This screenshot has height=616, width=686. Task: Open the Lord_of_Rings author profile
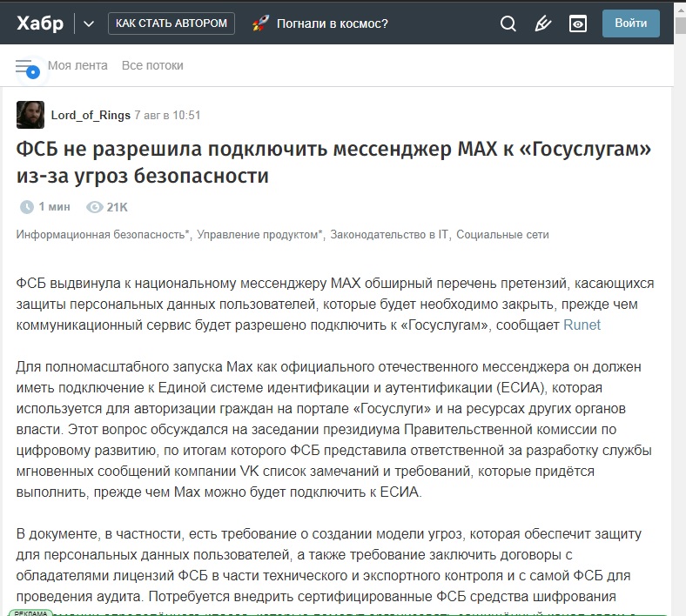point(91,115)
